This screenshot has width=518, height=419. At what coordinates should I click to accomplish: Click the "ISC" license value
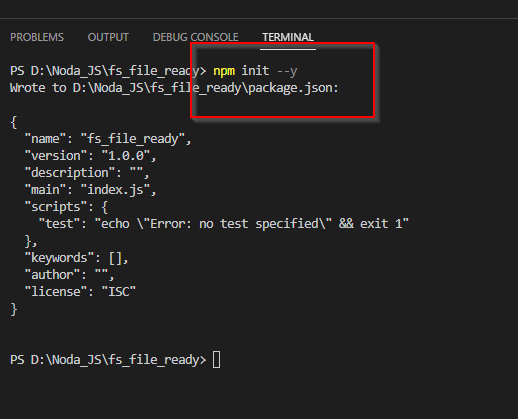point(119,292)
